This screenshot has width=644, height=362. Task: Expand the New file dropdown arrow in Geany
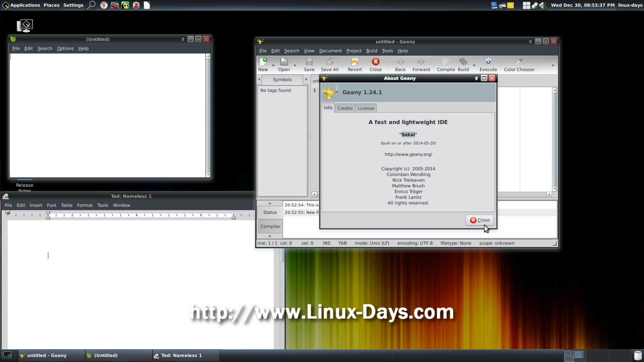click(273, 65)
